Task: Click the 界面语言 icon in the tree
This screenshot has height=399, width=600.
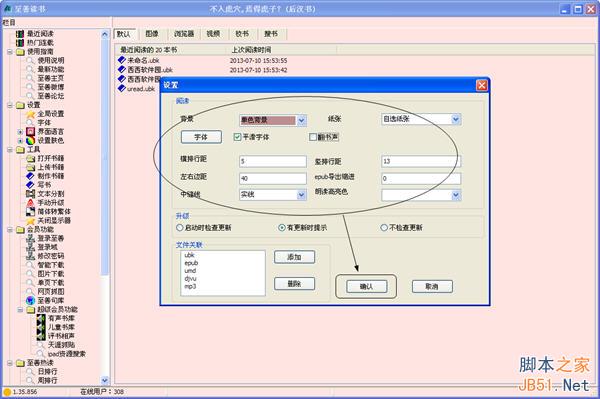Action: (x=31, y=132)
